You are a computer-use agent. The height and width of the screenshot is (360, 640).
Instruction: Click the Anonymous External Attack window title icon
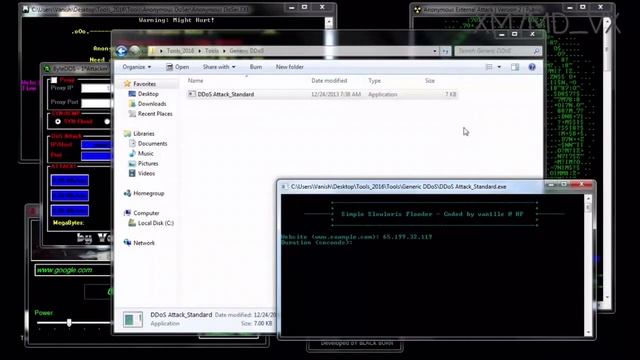coord(417,9)
